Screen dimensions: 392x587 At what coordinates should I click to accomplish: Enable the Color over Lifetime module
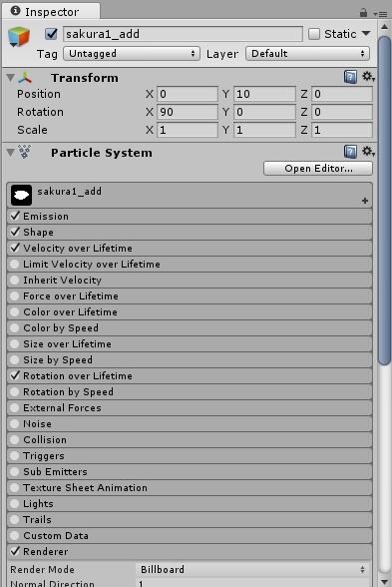(15, 311)
